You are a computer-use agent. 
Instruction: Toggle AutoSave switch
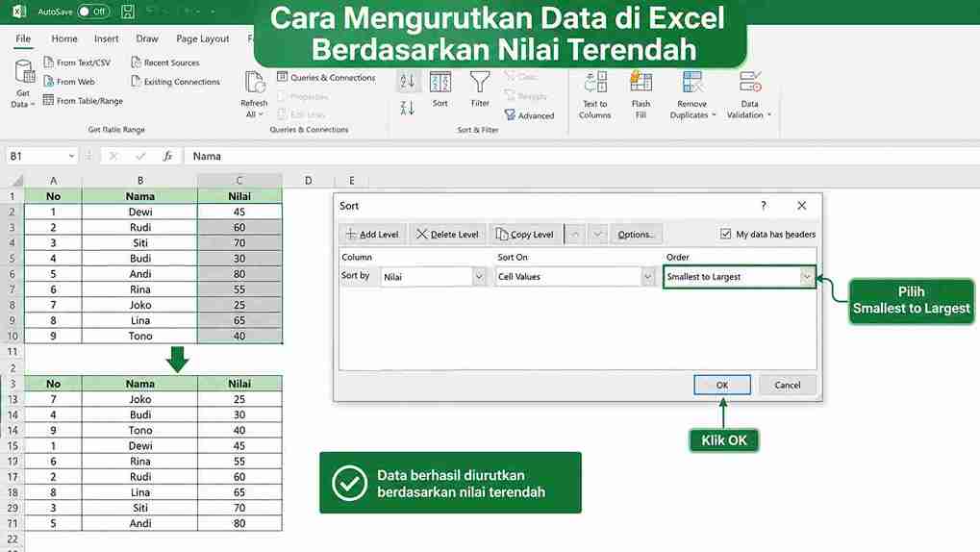tap(93, 12)
